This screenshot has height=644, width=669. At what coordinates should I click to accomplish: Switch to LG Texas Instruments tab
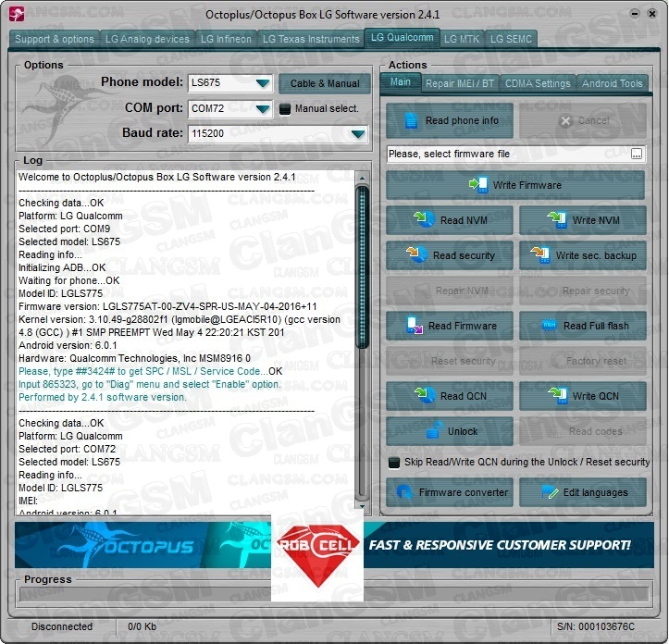(x=311, y=39)
